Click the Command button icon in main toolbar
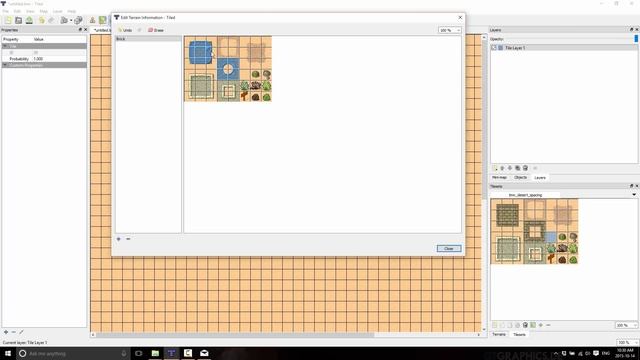The width and height of the screenshot is (640, 360). 64,20
